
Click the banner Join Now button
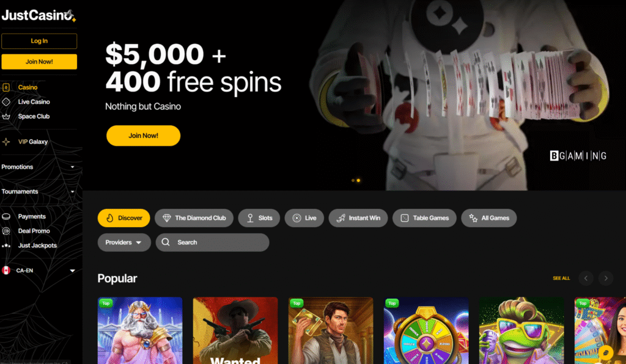click(x=143, y=136)
